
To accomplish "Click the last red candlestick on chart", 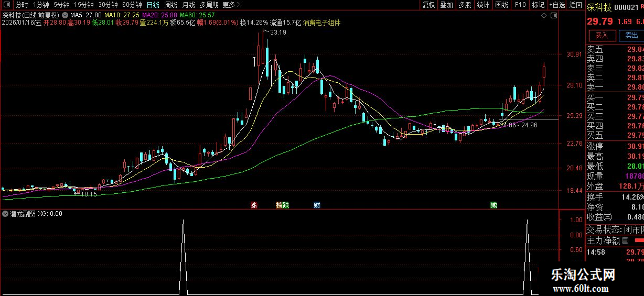I will click(544, 74).
